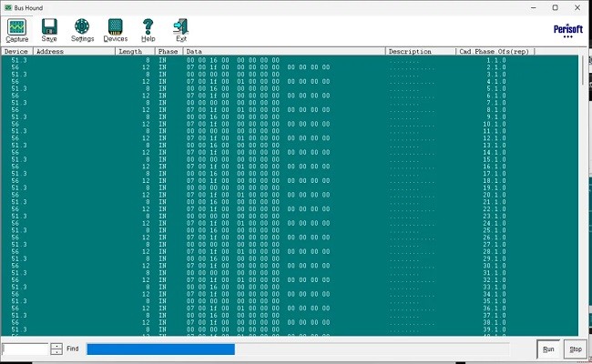Click the Phase column header

[x=168, y=52]
